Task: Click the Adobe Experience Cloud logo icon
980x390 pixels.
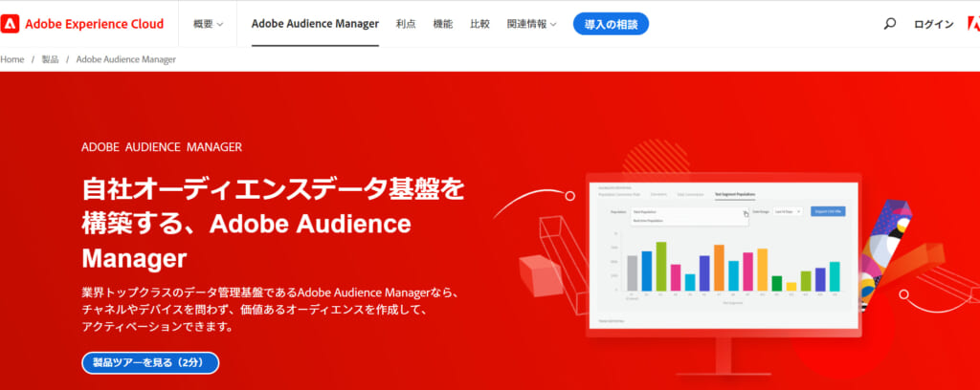Action: (x=10, y=24)
